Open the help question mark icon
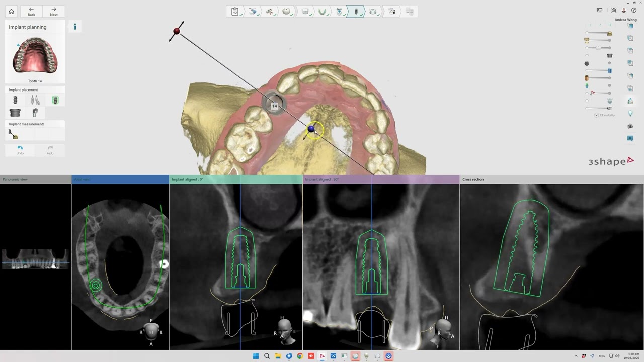Screen dimensions: 644x362 634,10
